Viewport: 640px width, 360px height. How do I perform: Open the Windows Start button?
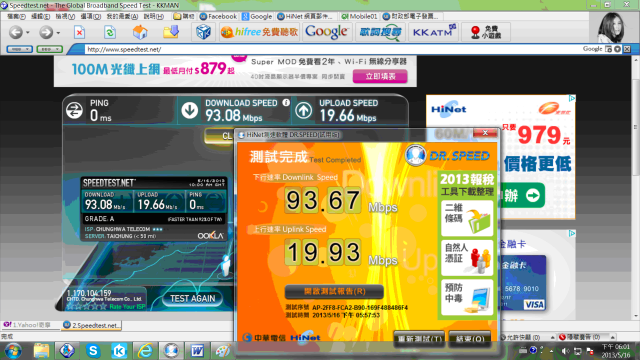[x=13, y=351]
